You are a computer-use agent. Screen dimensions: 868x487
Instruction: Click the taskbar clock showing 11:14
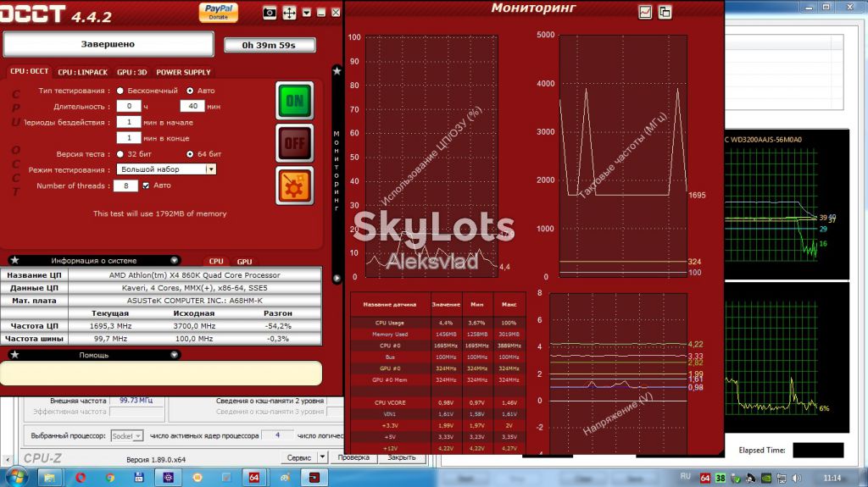(x=832, y=478)
